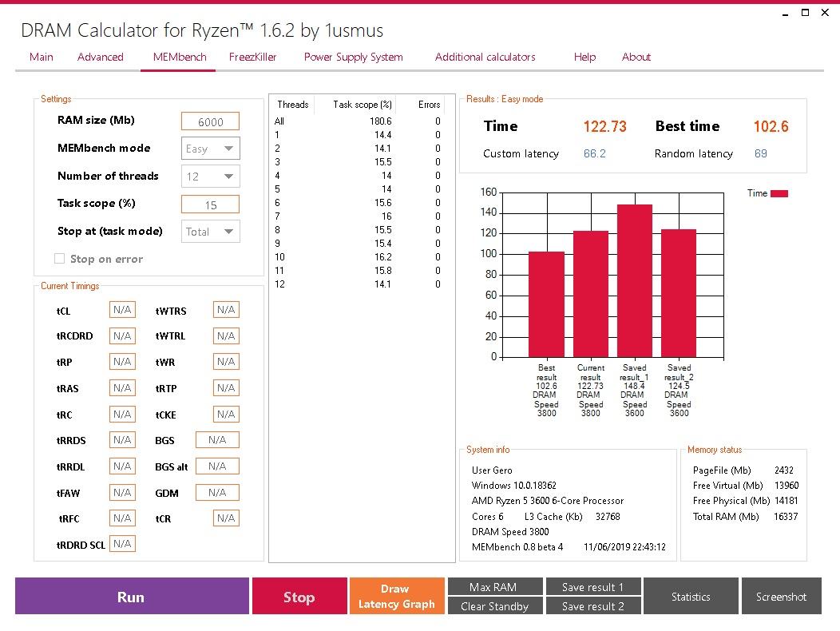
Task: Click the BGS alt value field
Action: coord(217,466)
